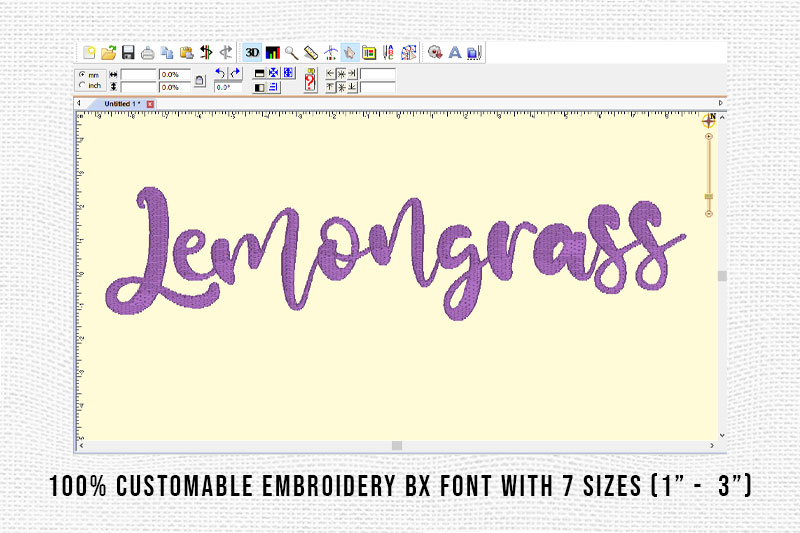Toggle the aspect ratio lock
Image resolution: width=800 pixels, height=533 pixels.
tap(199, 81)
